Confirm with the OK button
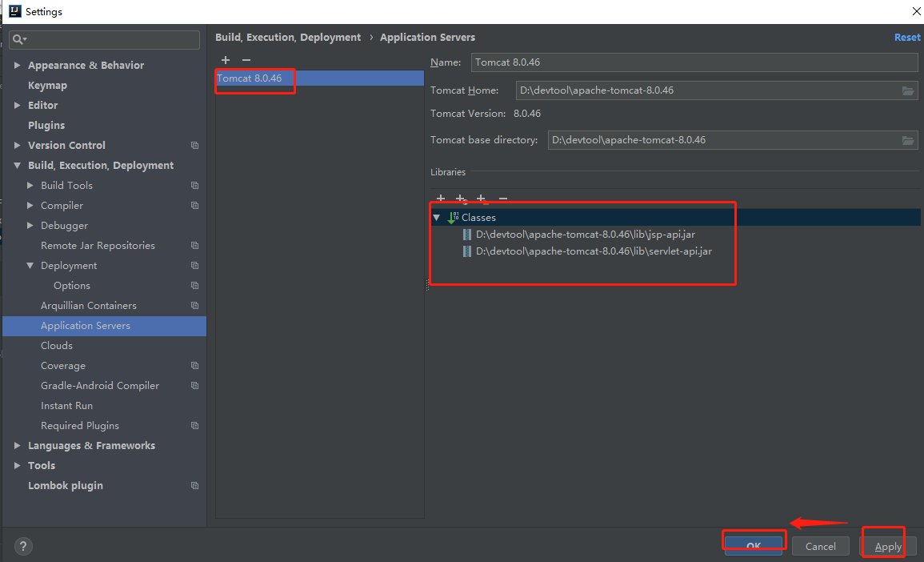Screen dimensions: 924x562 tap(754, 546)
